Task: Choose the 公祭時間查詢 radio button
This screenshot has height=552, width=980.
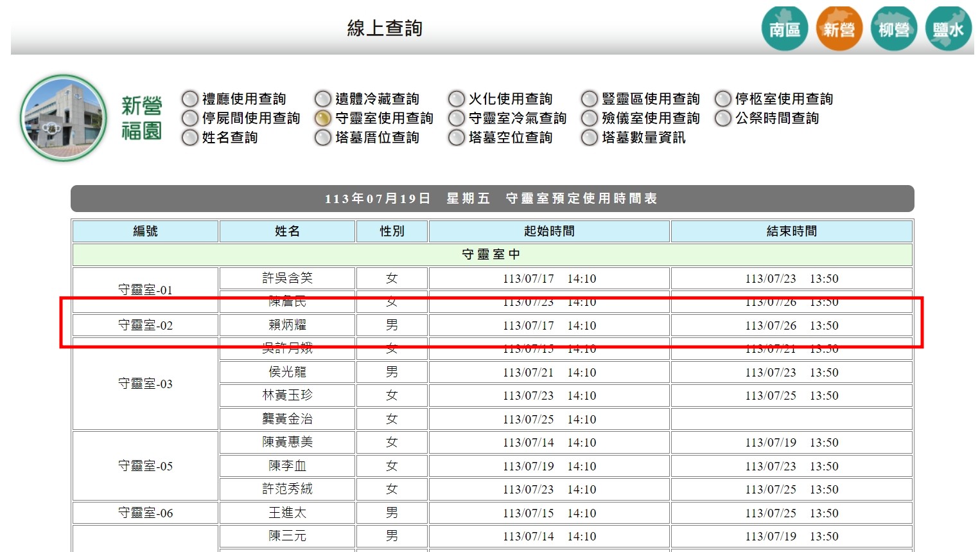Action: pos(723,118)
